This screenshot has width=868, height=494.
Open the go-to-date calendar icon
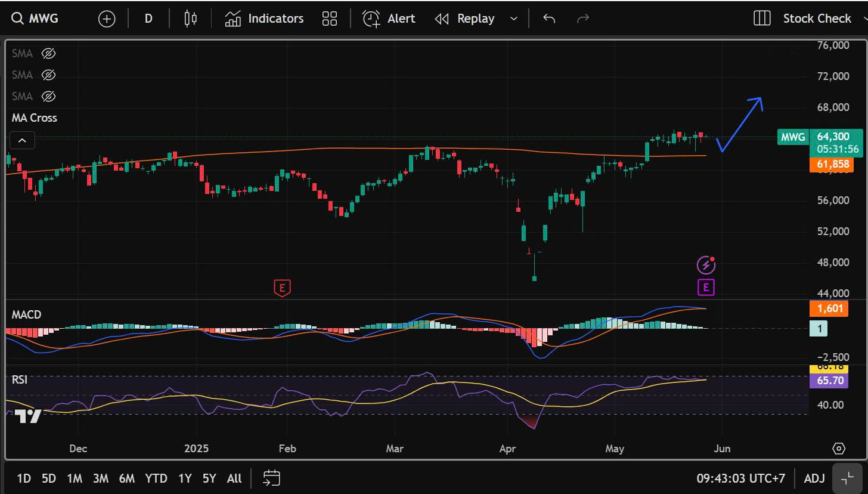click(272, 478)
